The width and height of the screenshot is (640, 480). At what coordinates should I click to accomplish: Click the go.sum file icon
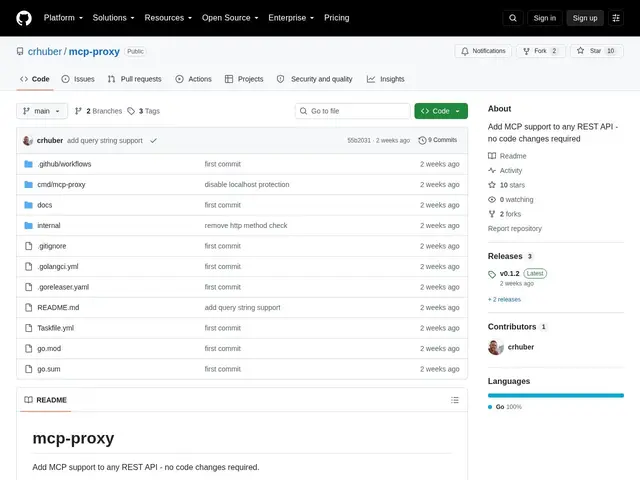point(28,369)
